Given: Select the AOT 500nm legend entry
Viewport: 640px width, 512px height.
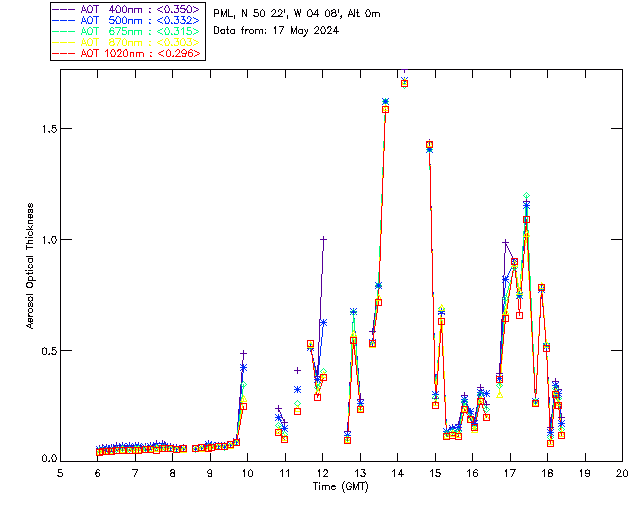Looking at the screenshot, I should [140, 20].
